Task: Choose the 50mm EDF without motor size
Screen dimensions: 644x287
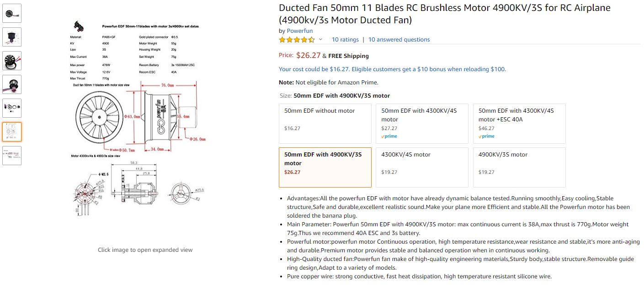Action: click(325, 124)
